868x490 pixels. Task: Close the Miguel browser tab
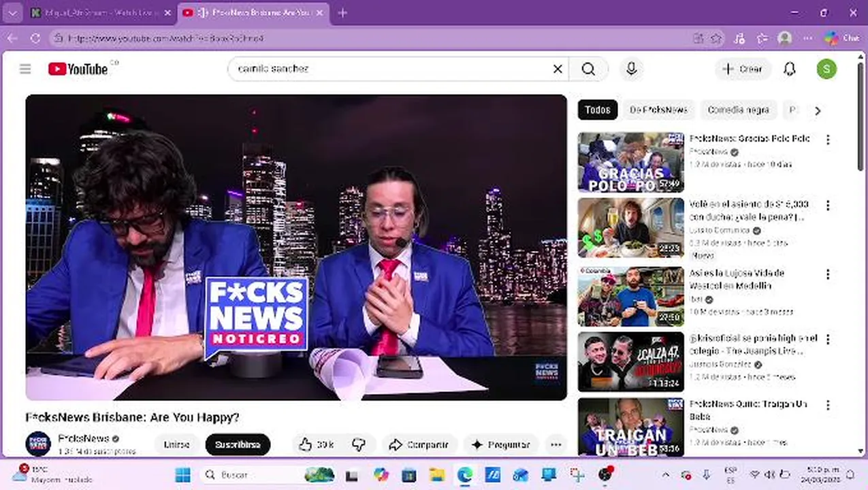tap(167, 13)
